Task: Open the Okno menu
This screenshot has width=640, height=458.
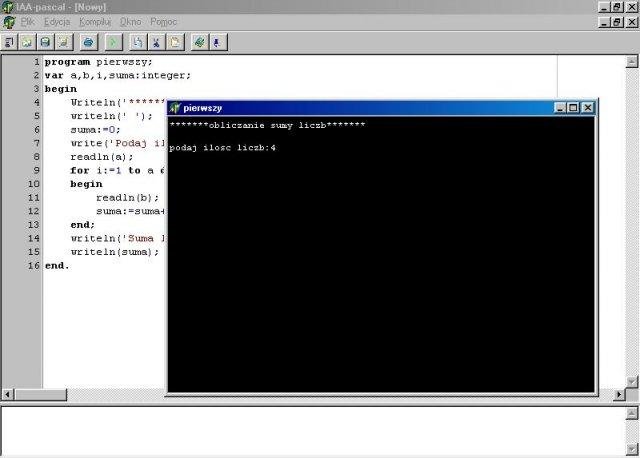Action: [x=131, y=22]
